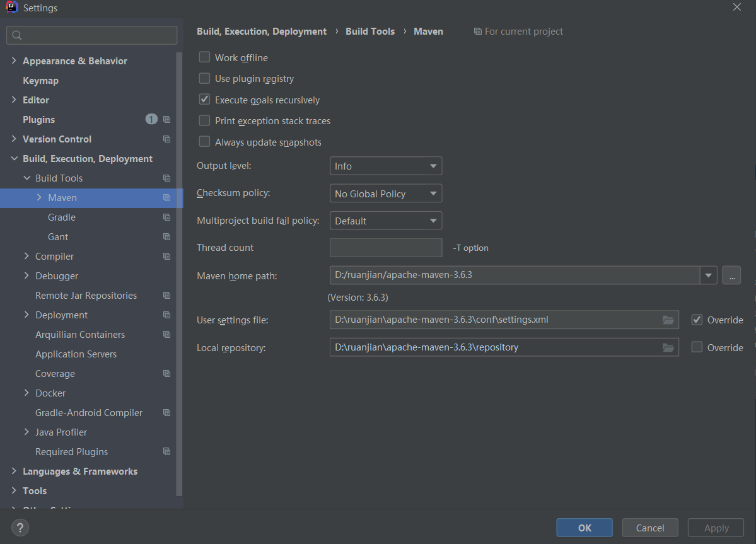
Task: Expand the Maven tree node arrow
Action: tap(39, 198)
